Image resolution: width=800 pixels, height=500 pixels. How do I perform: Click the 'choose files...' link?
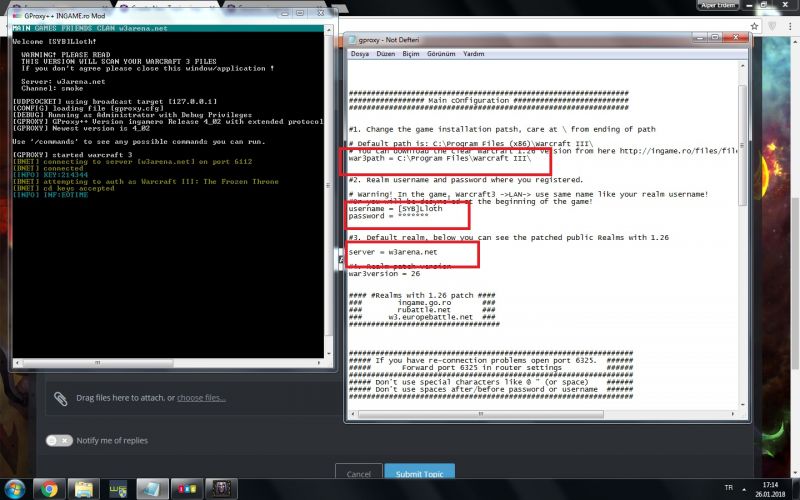tap(201, 398)
